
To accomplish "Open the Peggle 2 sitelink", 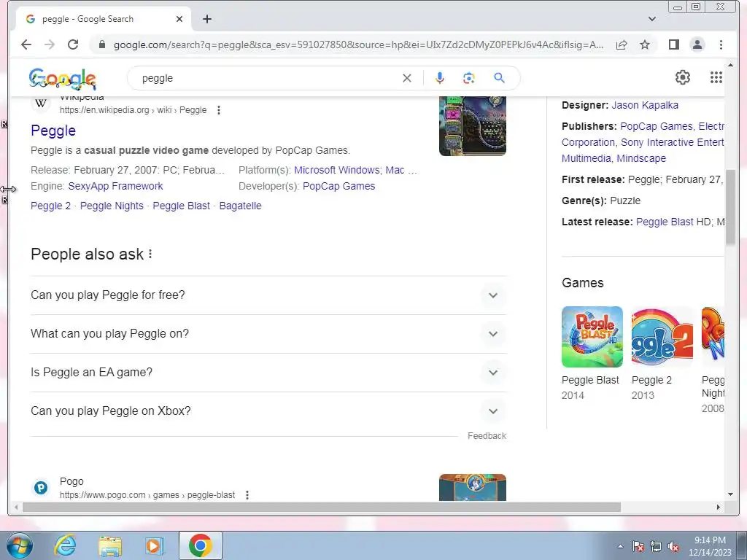I will (x=50, y=206).
